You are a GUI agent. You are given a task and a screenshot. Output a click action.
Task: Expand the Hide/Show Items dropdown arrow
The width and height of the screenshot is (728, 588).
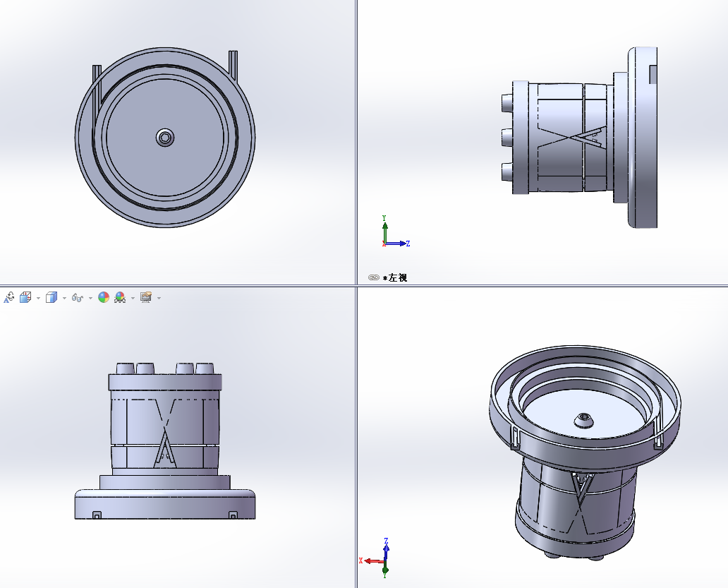point(90,298)
